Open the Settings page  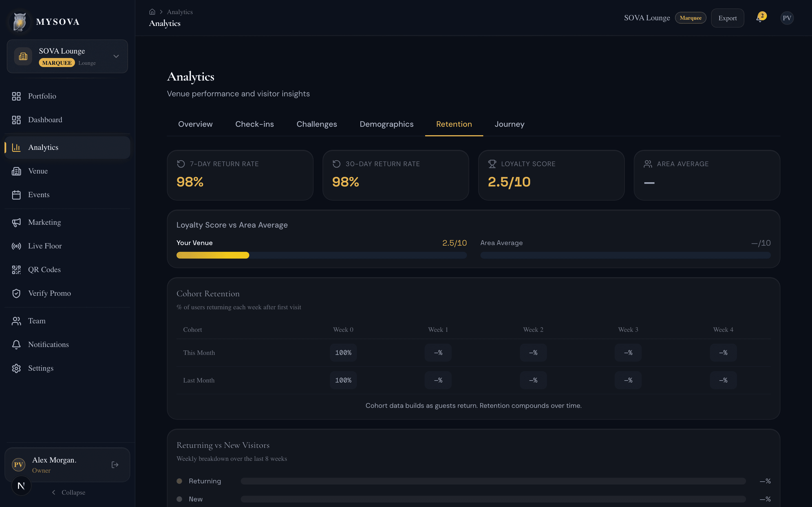click(x=40, y=368)
